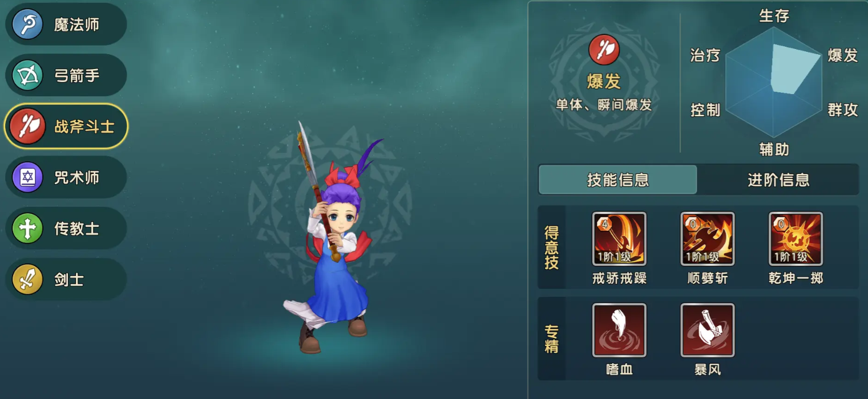Select the 剑士 sword icon
Viewport: 868px width, 399px height.
pyautogui.click(x=27, y=280)
